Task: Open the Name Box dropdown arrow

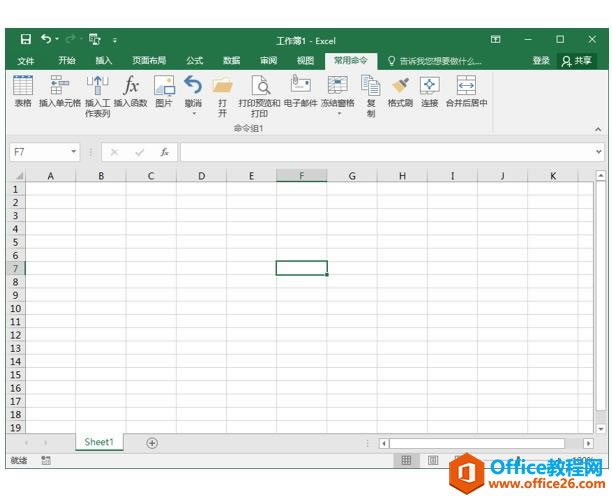Action: pyautogui.click(x=73, y=152)
